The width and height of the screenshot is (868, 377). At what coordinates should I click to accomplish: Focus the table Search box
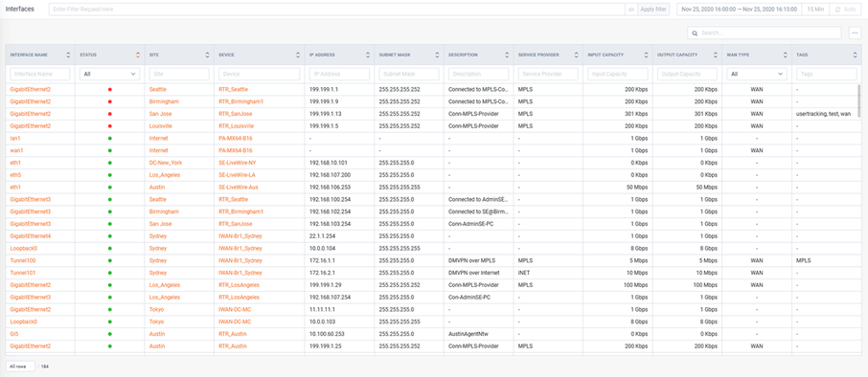click(765, 33)
